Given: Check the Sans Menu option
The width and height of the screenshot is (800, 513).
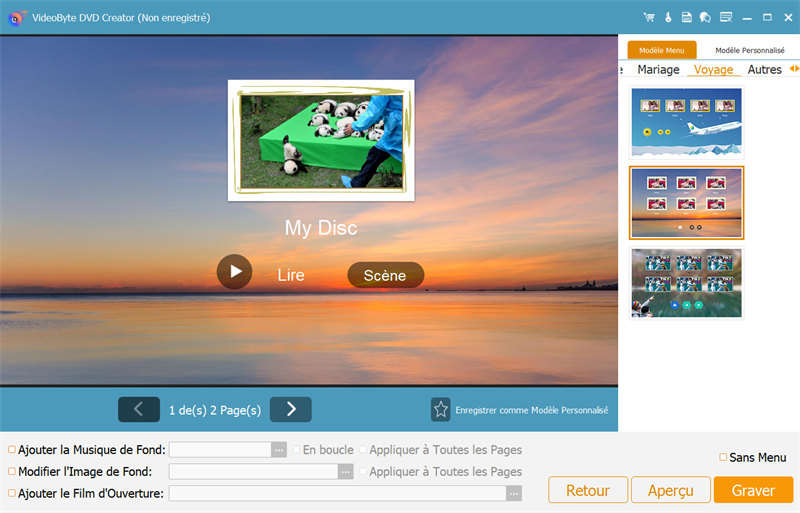Looking at the screenshot, I should coord(723,457).
